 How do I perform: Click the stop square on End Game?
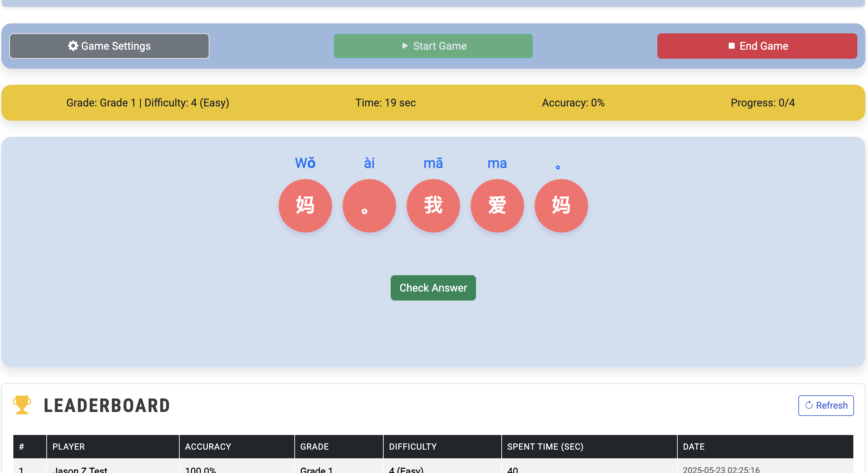point(731,46)
